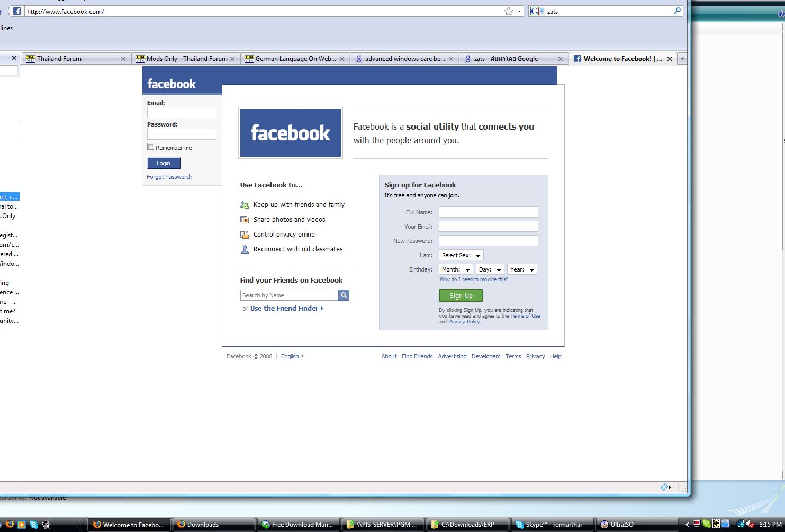This screenshot has width=785, height=532.
Task: Open the Advertising footer link
Action: [x=452, y=356]
